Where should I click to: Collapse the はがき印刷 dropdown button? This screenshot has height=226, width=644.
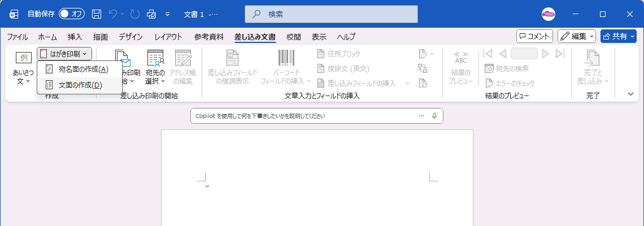(x=64, y=54)
